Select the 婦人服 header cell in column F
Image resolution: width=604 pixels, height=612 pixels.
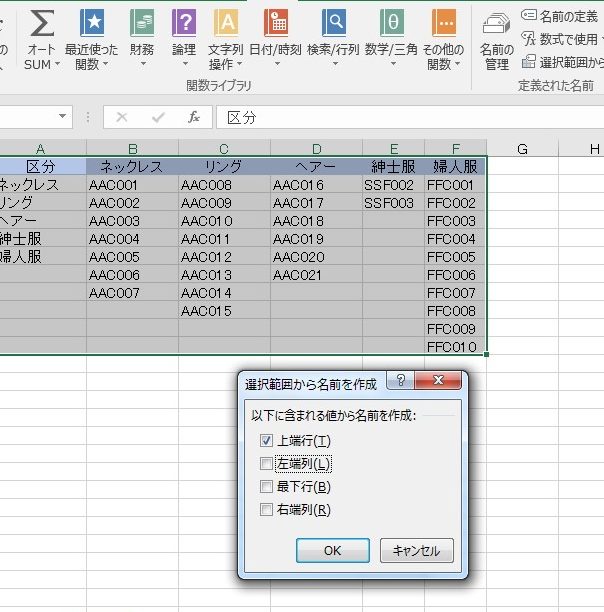pyautogui.click(x=455, y=166)
